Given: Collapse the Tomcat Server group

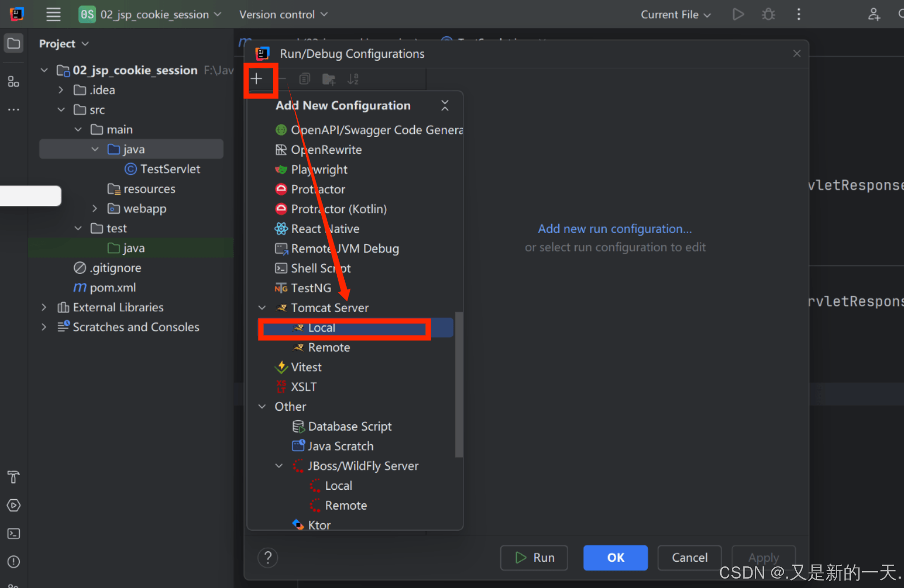Looking at the screenshot, I should click(262, 308).
